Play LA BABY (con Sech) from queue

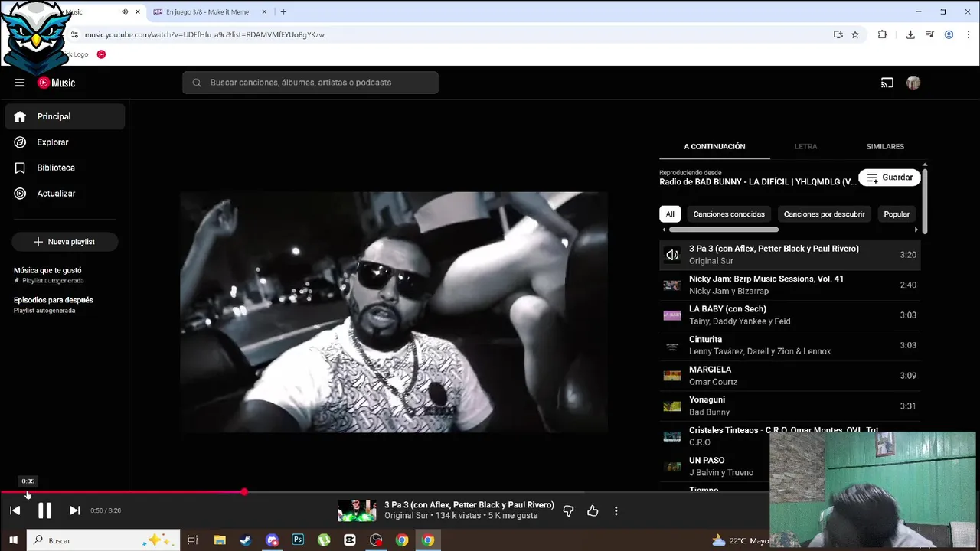click(789, 315)
